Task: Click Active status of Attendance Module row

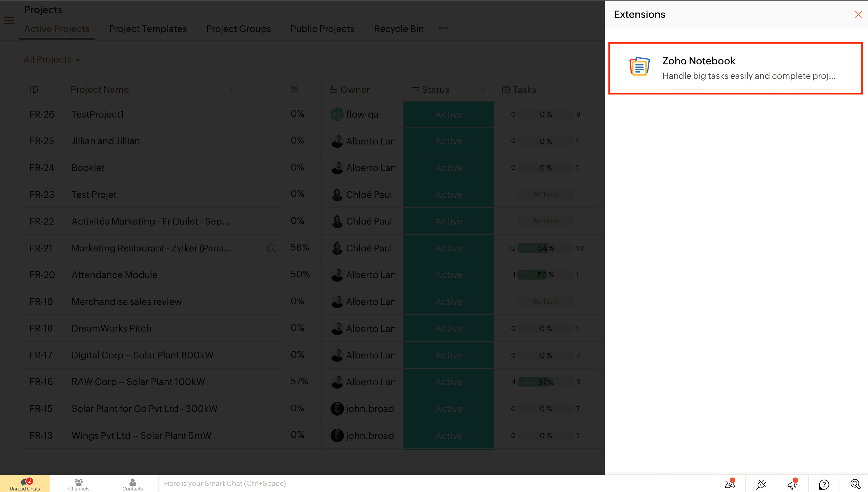Action: coord(449,275)
